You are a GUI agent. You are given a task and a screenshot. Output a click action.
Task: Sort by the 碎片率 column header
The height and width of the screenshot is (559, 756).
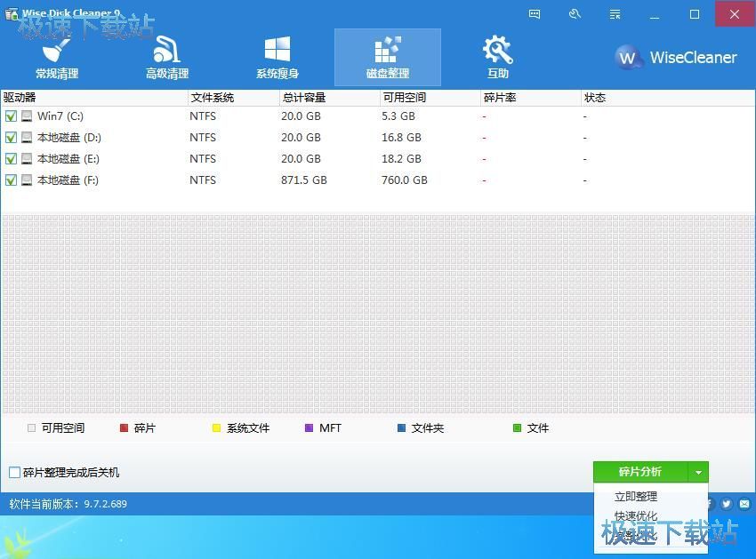point(531,98)
